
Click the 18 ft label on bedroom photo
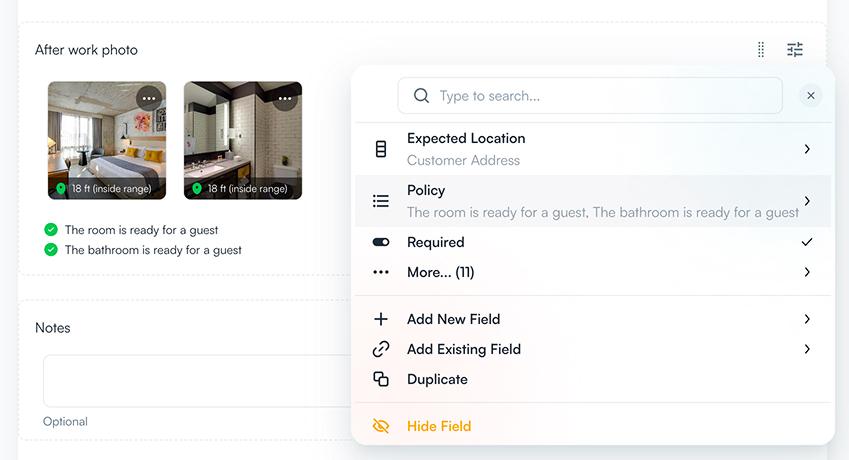coord(112,188)
